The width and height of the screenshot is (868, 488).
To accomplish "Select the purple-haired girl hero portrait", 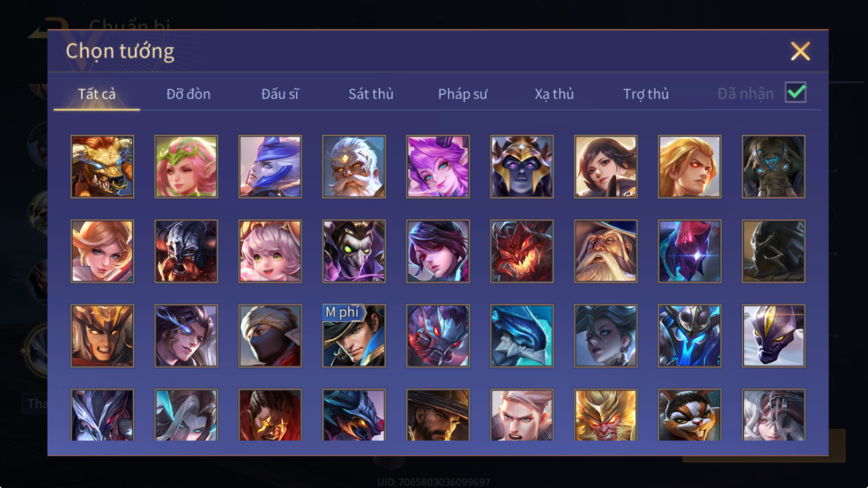I will point(438,167).
